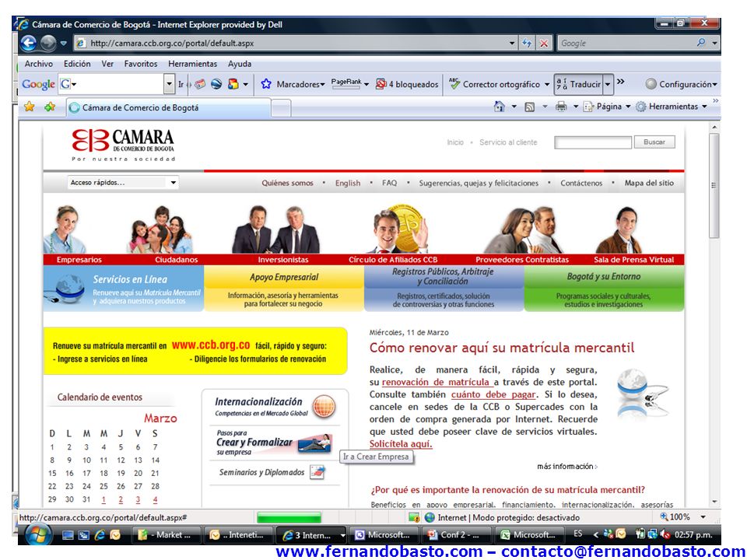Click Internet Explorer quick launch icon
The width and height of the screenshot is (747, 560).
coord(100,535)
